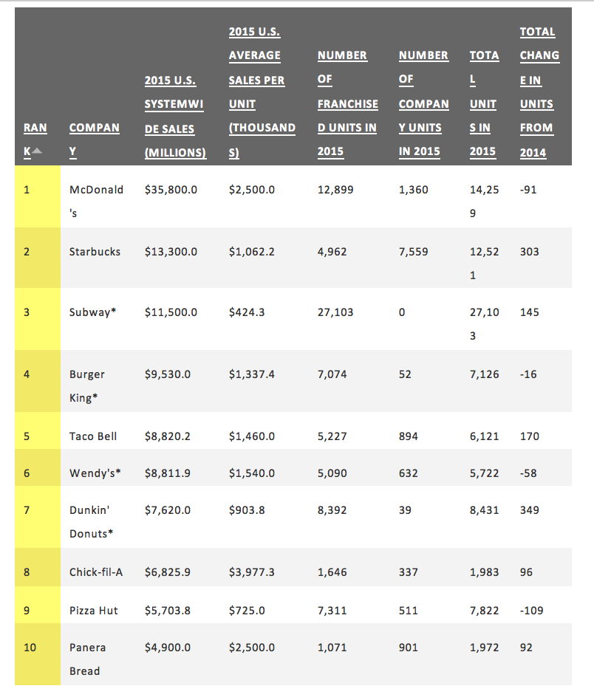
Task: Sort by the Company column header
Action: coord(94,128)
